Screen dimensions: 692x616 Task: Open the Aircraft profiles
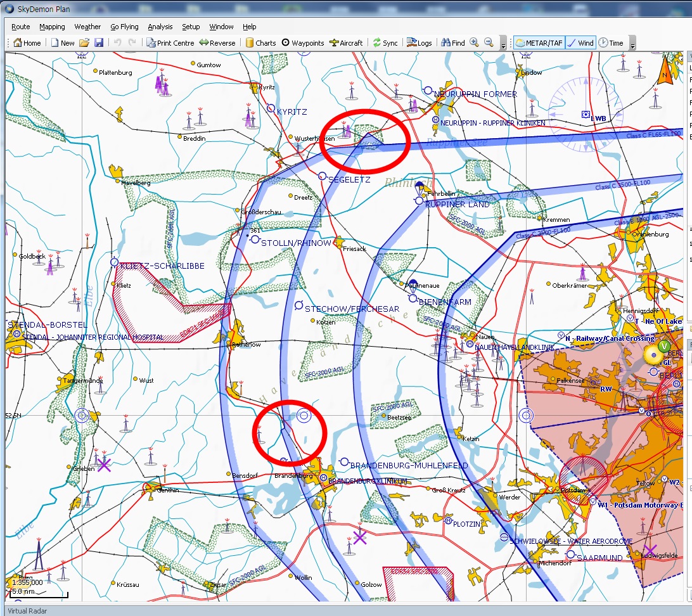point(346,43)
